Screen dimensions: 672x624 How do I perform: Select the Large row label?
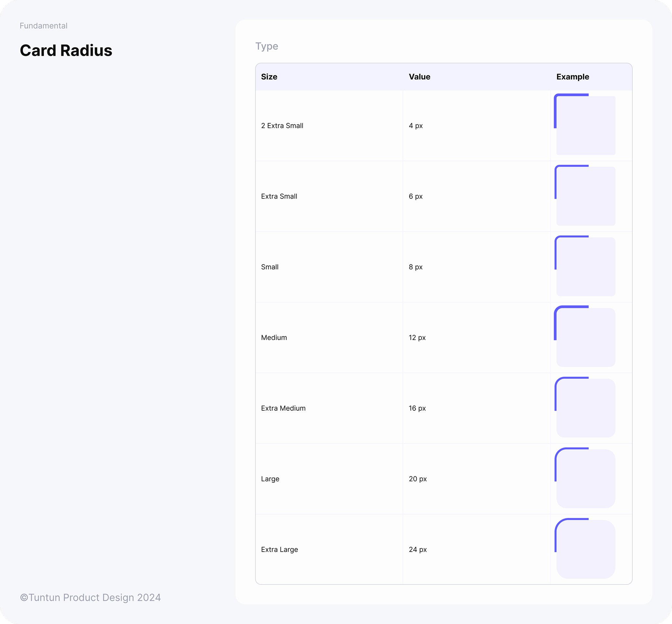(x=270, y=479)
